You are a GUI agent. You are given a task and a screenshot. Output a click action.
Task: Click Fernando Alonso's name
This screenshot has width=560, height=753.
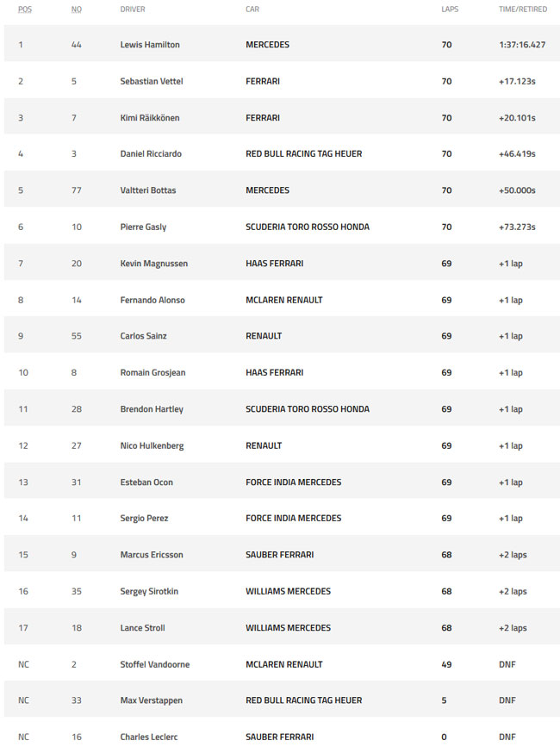152,300
